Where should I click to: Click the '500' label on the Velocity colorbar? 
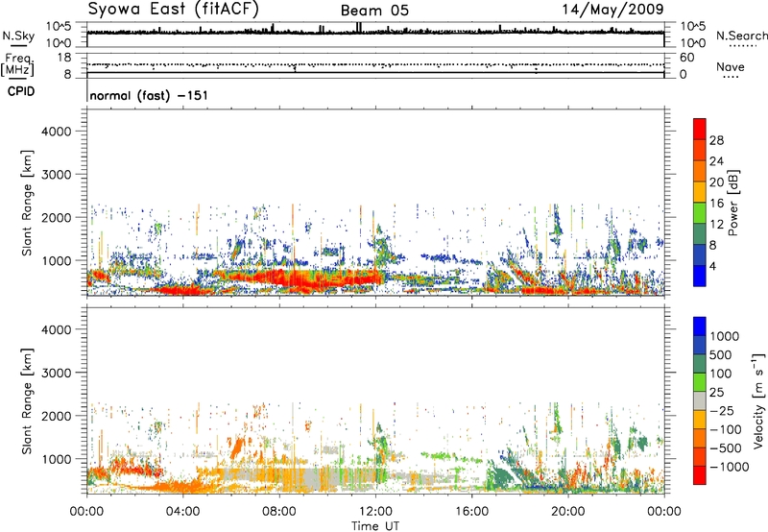(721, 354)
